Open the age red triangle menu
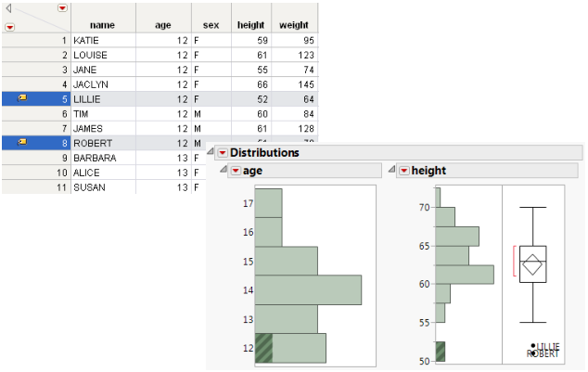Image resolution: width=588 pixels, height=372 pixels. [235, 171]
